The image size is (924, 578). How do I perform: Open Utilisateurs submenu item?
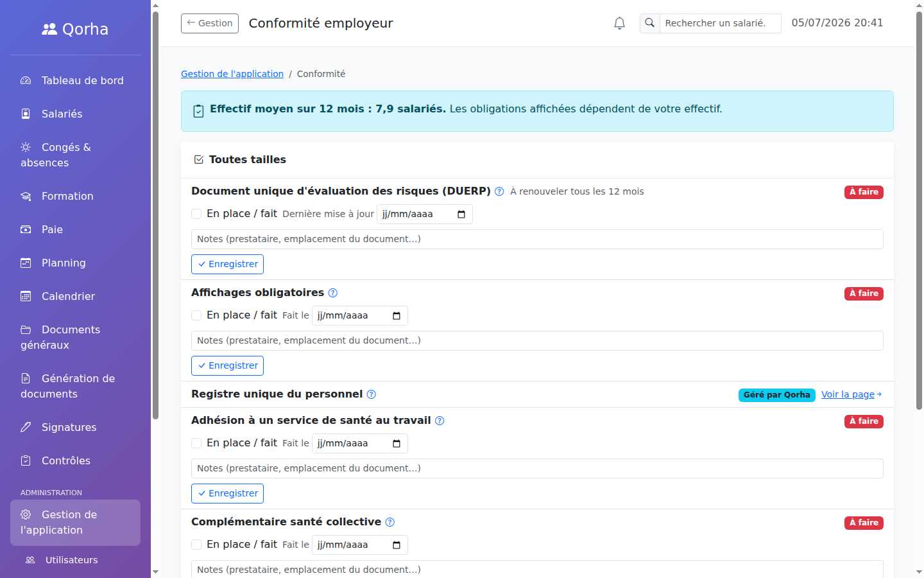point(75,560)
